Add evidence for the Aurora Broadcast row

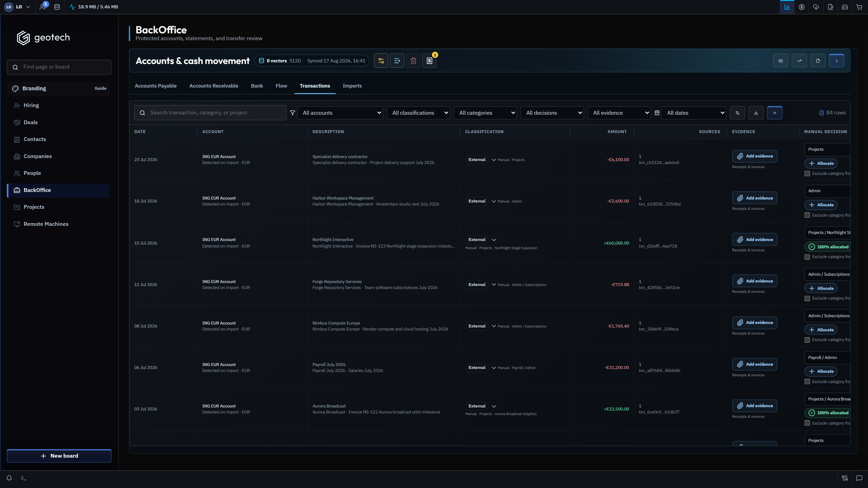coord(755,406)
